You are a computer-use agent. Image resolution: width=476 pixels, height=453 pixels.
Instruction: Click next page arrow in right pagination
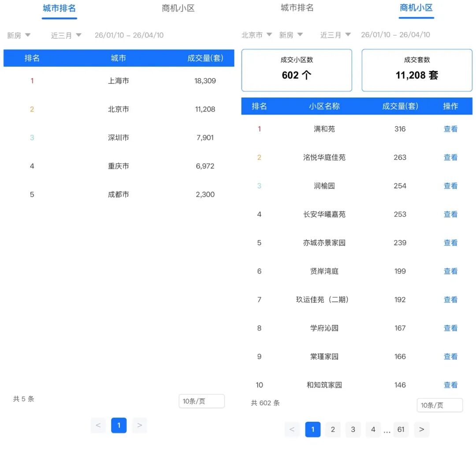(x=421, y=430)
